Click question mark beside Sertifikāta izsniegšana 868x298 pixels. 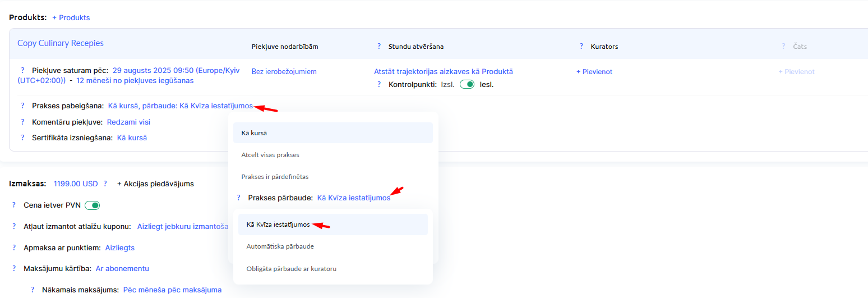[x=23, y=137]
